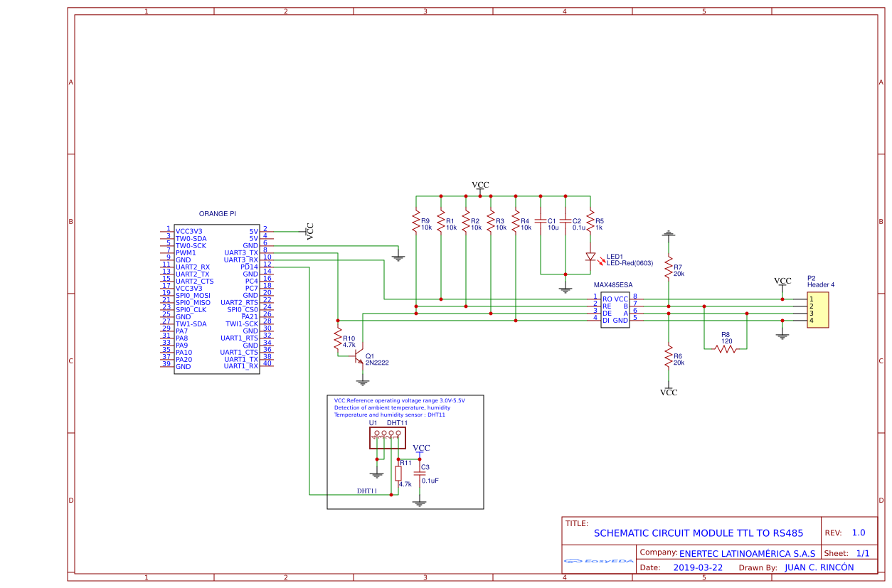Select the R1 10k resistor symbol
The image size is (892, 588).
pyautogui.click(x=441, y=222)
